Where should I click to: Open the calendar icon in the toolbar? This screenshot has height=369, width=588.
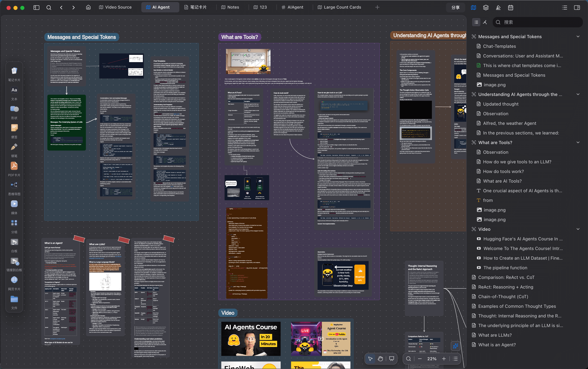point(510,8)
